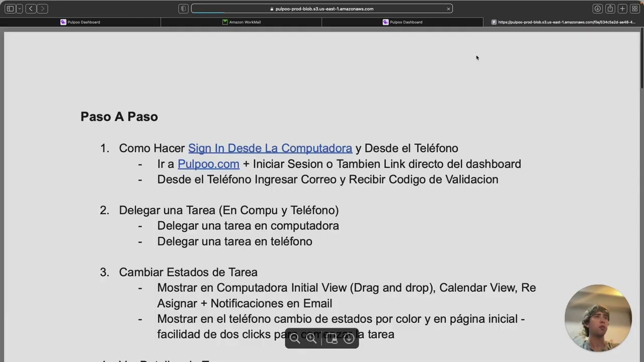Download the PDF from the overlay toolbar
Screen dimensions: 644x362
(349, 339)
